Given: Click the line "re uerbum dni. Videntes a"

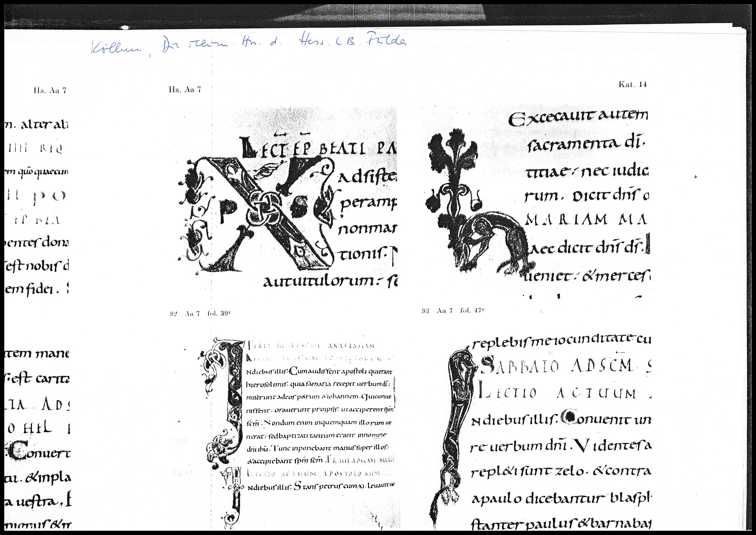Looking at the screenshot, I should (561, 446).
